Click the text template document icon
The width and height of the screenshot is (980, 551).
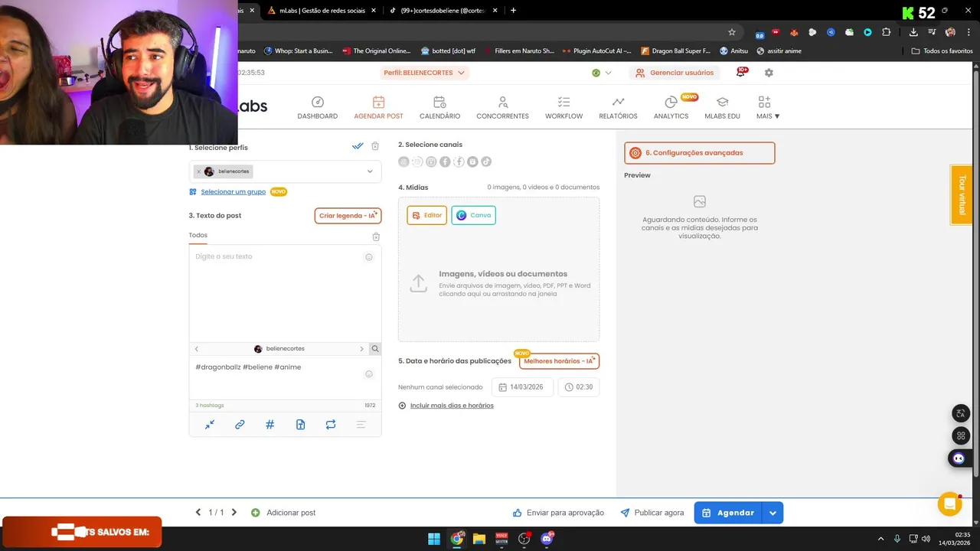300,425
